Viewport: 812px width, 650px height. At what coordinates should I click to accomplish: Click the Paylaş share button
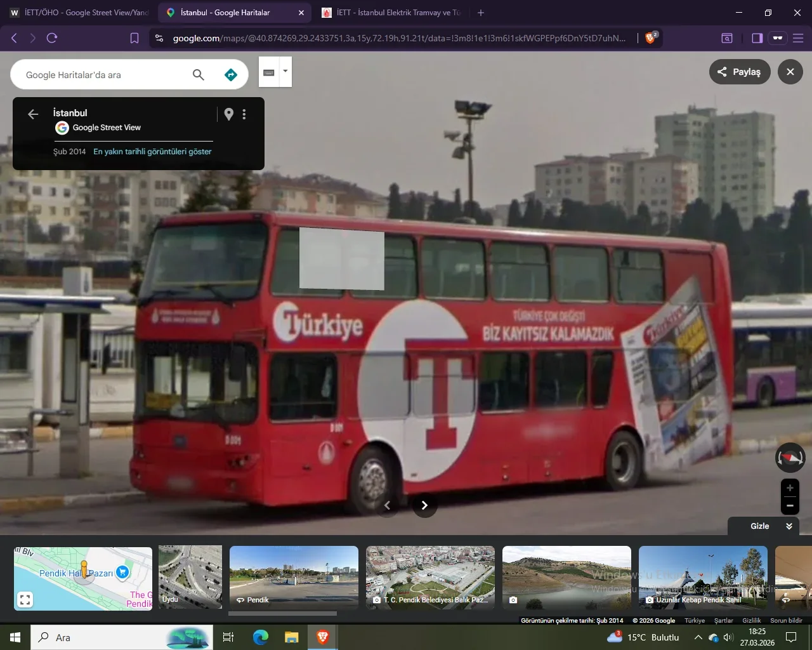(739, 72)
